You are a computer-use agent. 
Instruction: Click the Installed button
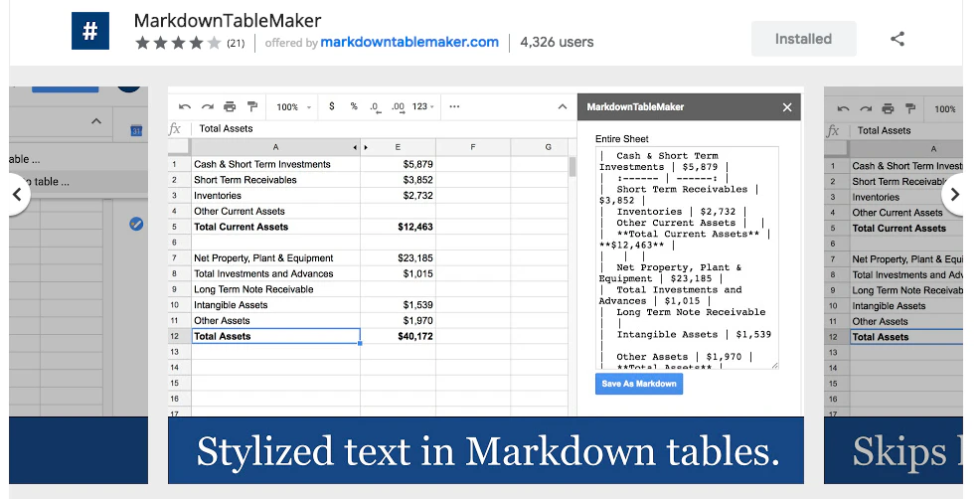coord(803,39)
